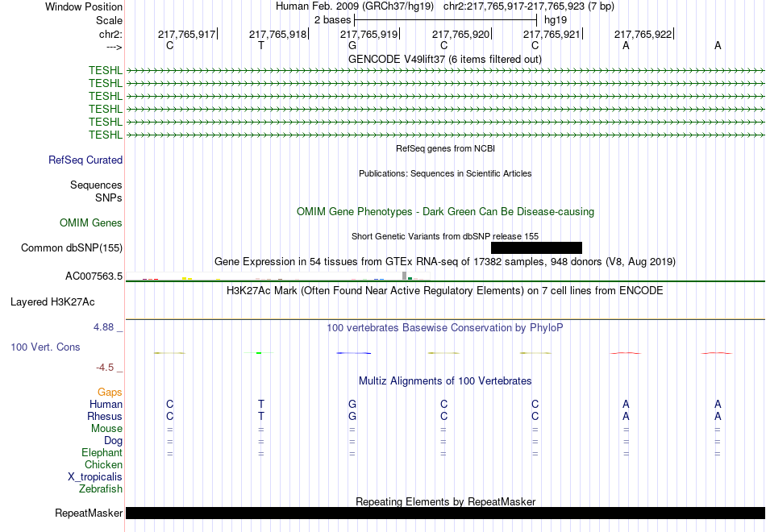Viewport: 766px width, 532px height.
Task: Open Repeating Elements by RepeatMasker title
Action: click(446, 501)
